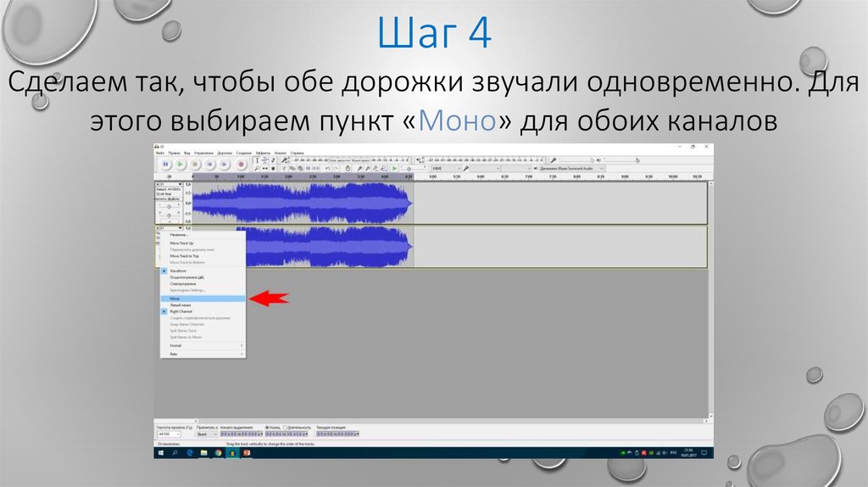868x487 pixels.
Task: Open the snap-to dropdown
Action: (x=207, y=434)
